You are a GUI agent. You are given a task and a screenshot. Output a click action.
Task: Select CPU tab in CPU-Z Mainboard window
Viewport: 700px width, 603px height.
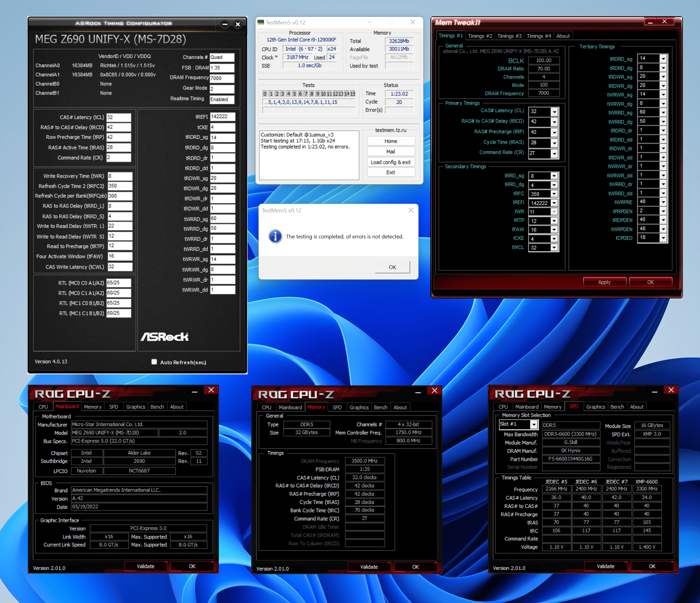[x=43, y=407]
